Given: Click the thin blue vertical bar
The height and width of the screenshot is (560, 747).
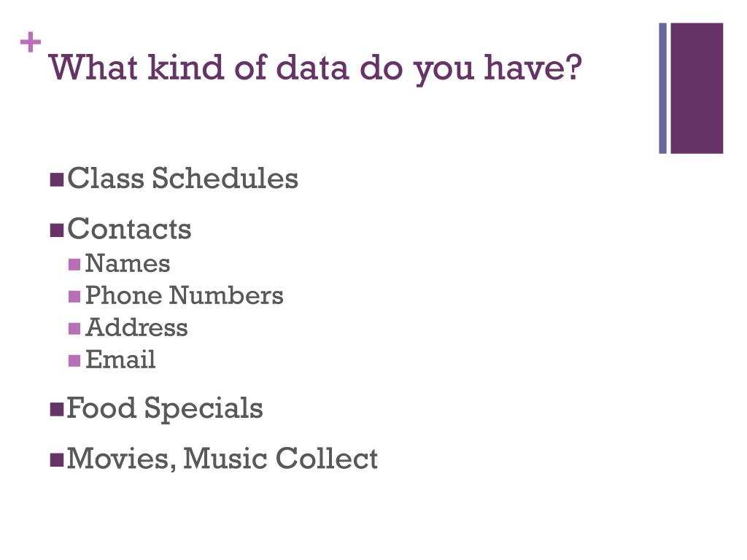Looking at the screenshot, I should (662, 88).
